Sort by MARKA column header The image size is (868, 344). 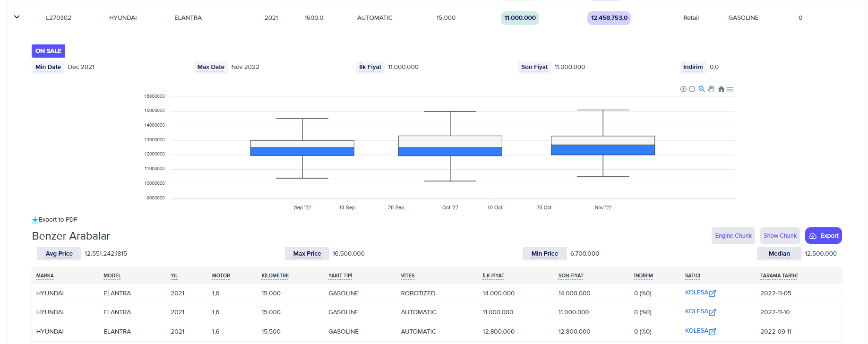(45, 275)
